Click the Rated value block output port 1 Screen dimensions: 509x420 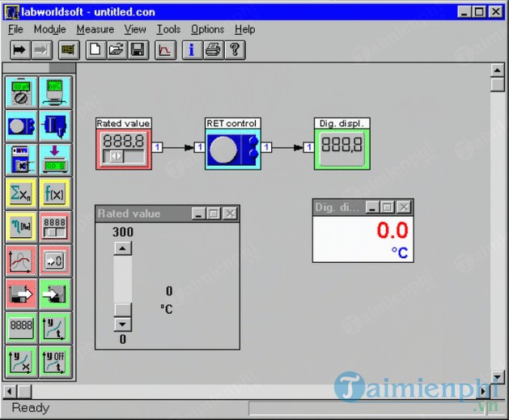click(157, 147)
